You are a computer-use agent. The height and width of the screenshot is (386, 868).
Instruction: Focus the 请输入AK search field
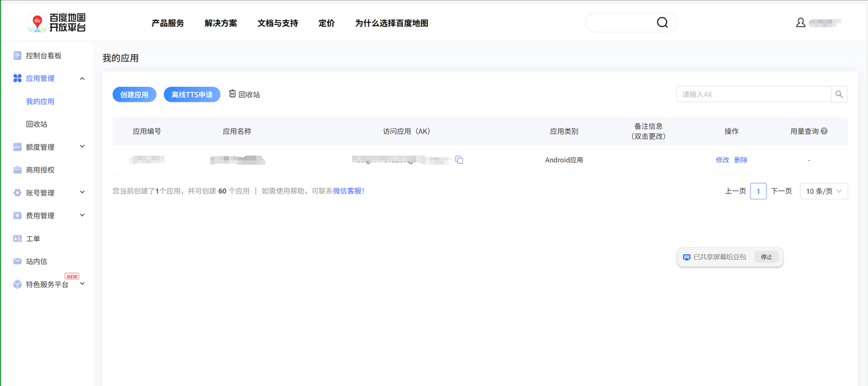(753, 94)
